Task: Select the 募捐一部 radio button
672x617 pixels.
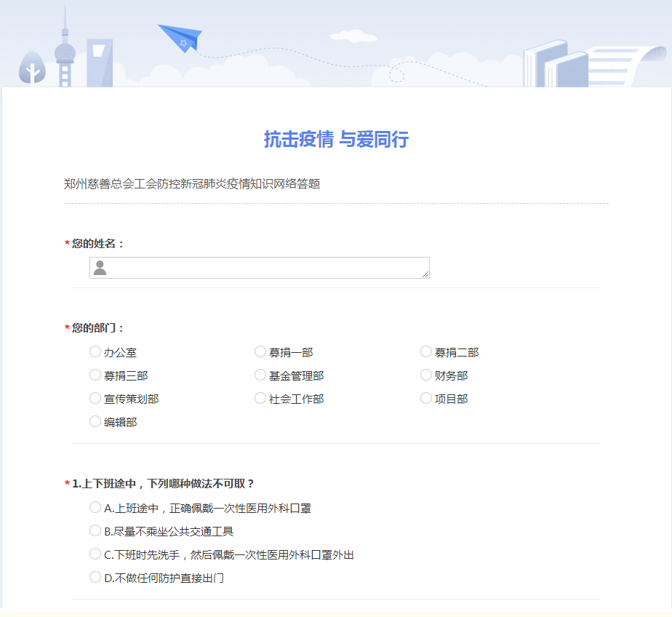Action: pyautogui.click(x=260, y=352)
